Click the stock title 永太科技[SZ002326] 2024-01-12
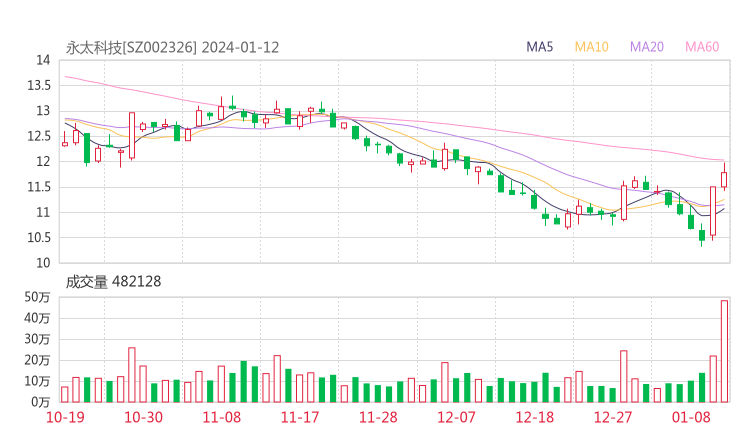The image size is (740, 440). coord(172,48)
